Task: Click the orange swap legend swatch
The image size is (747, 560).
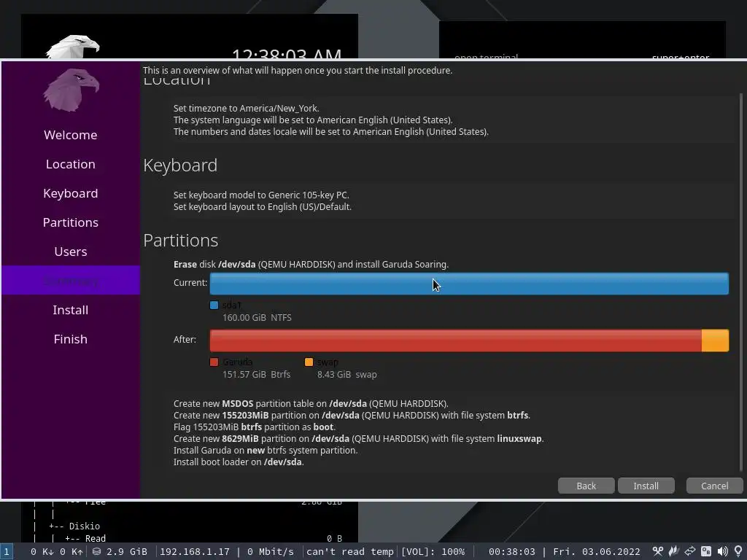Action: coord(309,362)
